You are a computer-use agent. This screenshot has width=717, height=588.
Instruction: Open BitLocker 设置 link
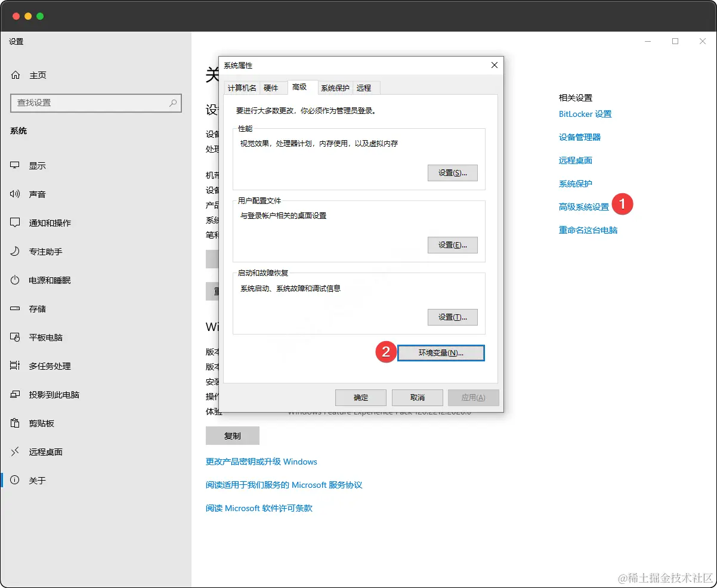[x=585, y=114]
